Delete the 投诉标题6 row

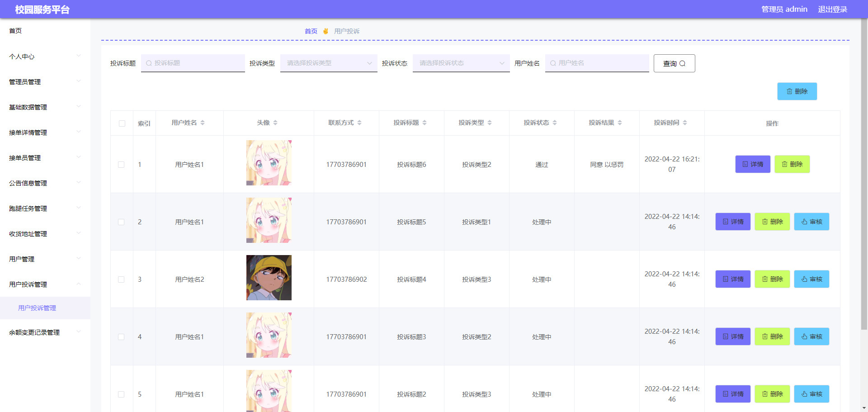[x=792, y=164]
